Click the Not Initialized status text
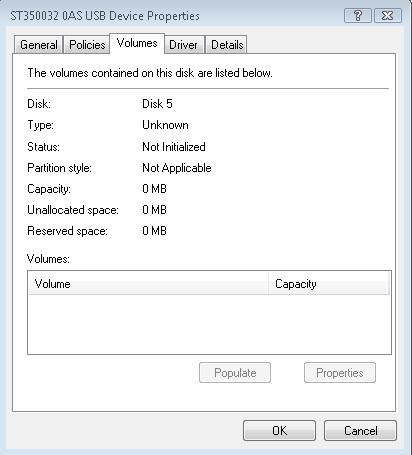Screen dimensions: 412x455 coord(174,147)
